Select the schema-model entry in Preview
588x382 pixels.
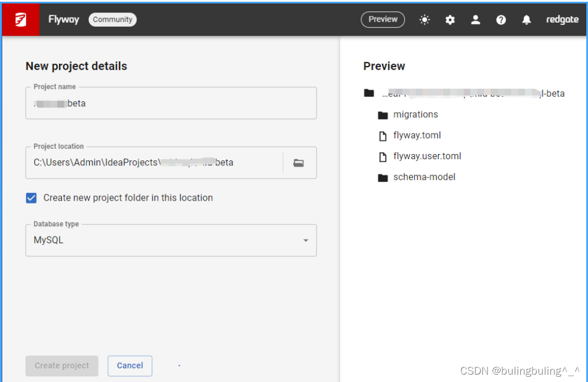coord(424,177)
